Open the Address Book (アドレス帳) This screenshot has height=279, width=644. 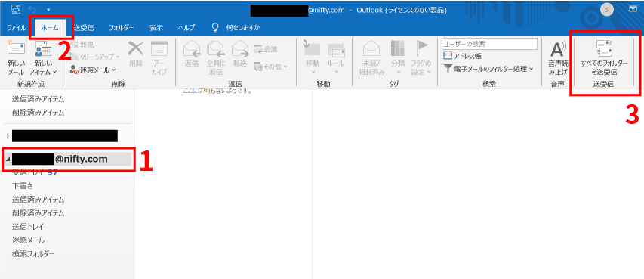point(463,56)
